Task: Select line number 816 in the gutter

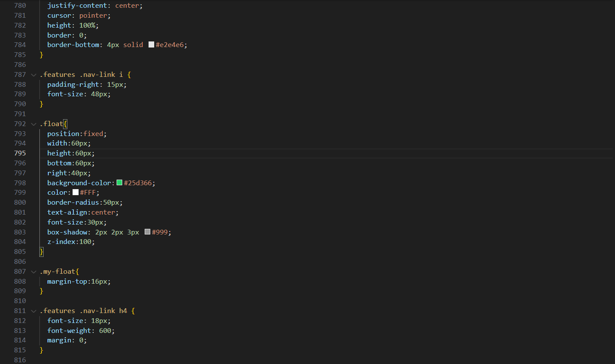Action: [20, 360]
